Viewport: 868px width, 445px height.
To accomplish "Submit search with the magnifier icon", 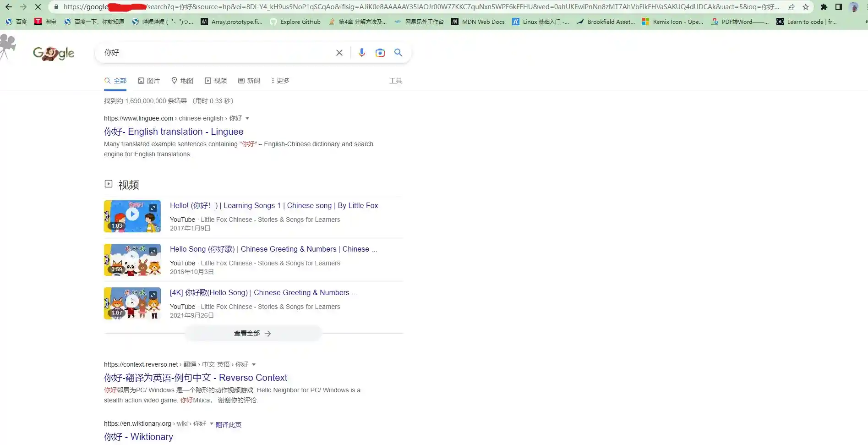I will click(x=399, y=53).
